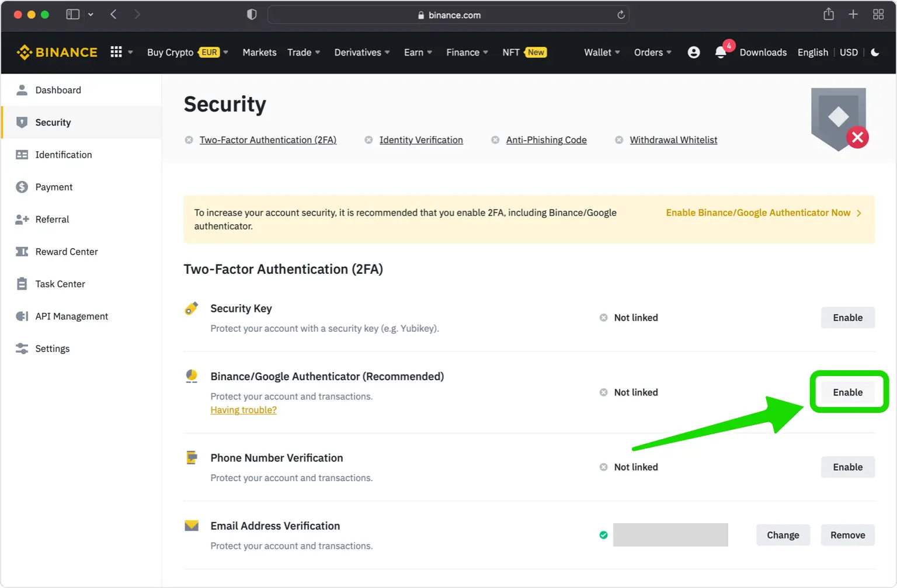Go back in Safari
Viewport: 897px width, 588px height.
[114, 14]
